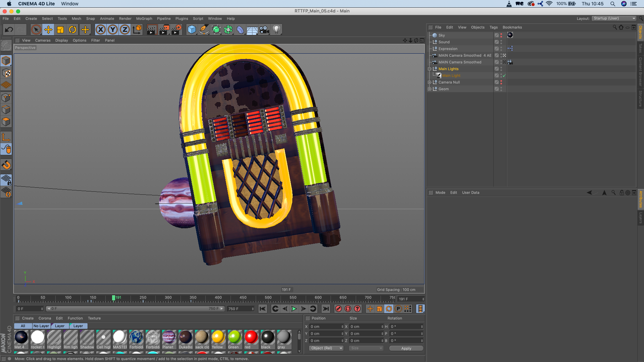Select the No Layer material tab
644x362 pixels.
[x=41, y=326]
